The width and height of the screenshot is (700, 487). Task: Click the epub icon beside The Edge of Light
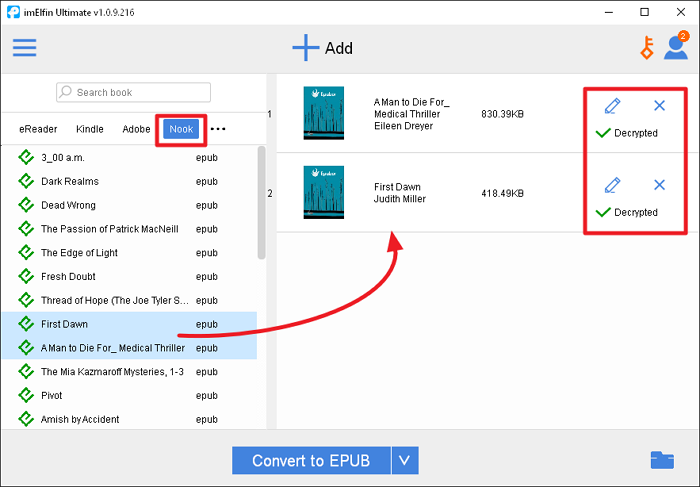point(26,253)
